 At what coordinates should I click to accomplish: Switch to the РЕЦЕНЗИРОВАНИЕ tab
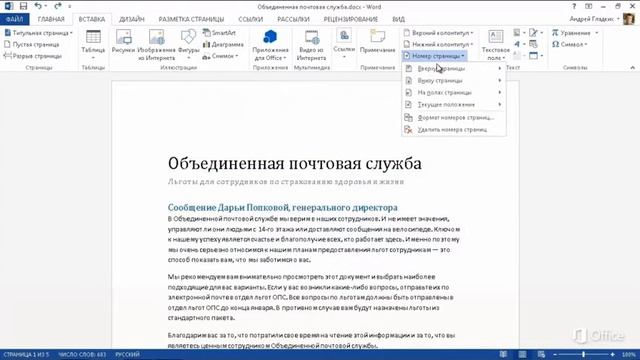pyautogui.click(x=351, y=19)
